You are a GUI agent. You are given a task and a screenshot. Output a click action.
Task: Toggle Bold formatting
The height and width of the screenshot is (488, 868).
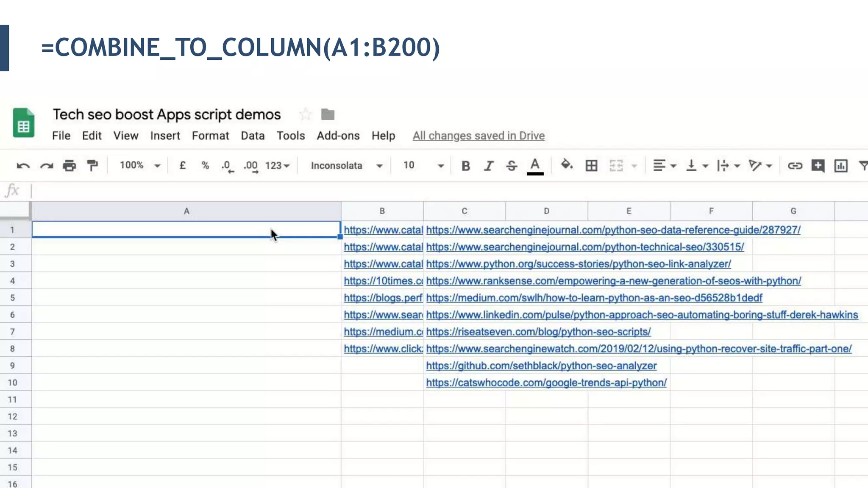click(466, 166)
